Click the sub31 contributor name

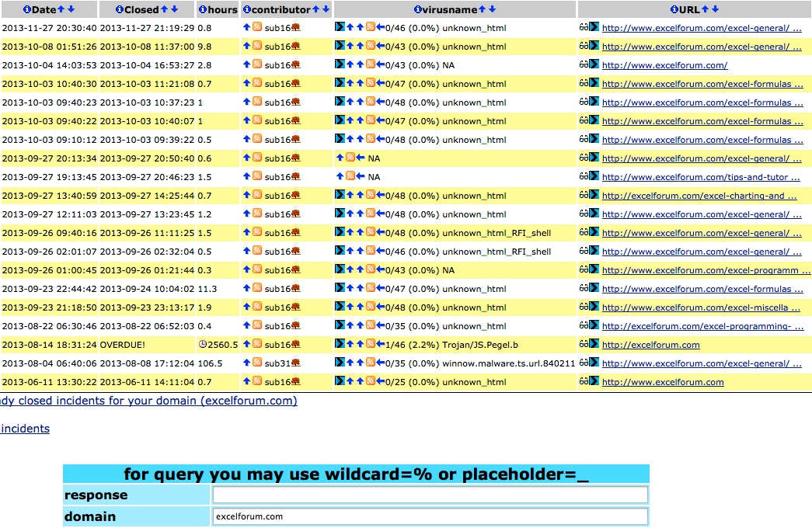point(277,363)
